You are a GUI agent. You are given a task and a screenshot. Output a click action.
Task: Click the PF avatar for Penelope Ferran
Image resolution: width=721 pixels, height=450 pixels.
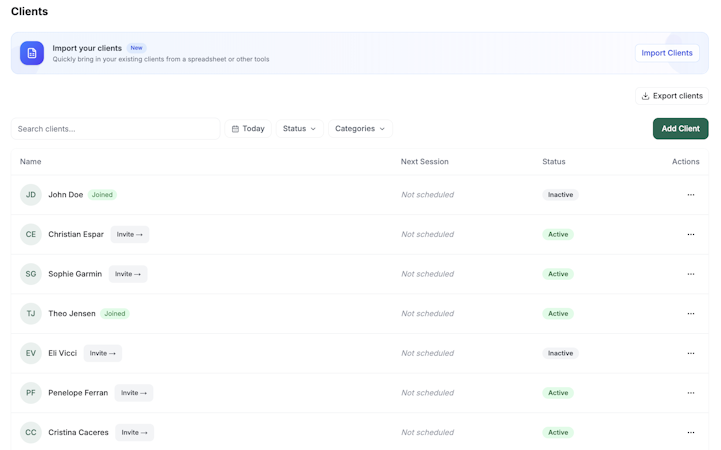pyautogui.click(x=31, y=393)
